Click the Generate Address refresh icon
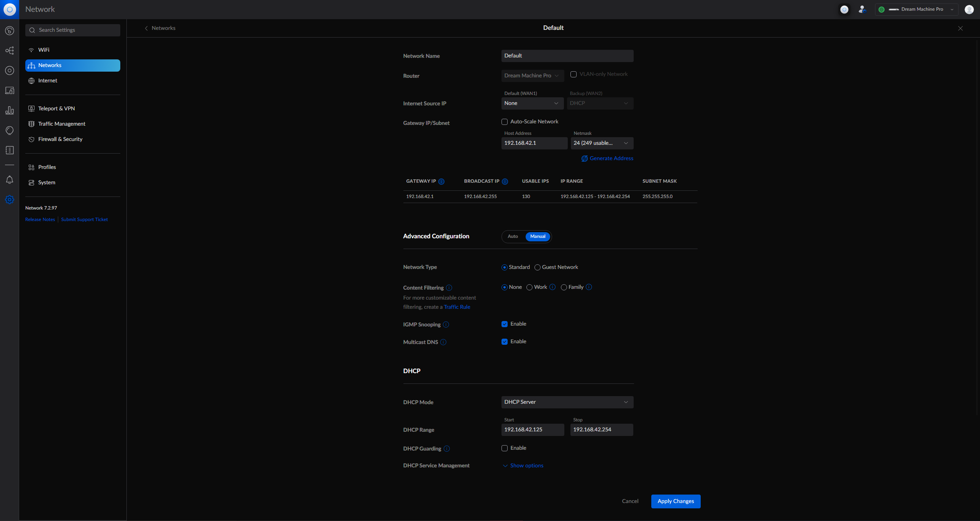 [x=584, y=159]
